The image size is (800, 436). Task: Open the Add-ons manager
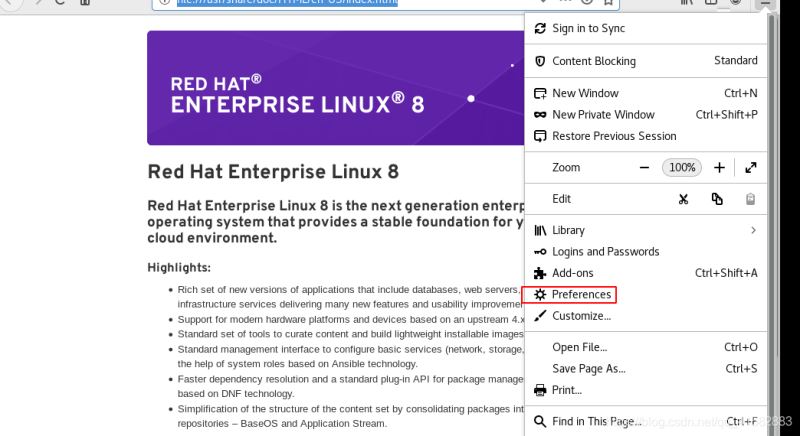[x=572, y=273]
